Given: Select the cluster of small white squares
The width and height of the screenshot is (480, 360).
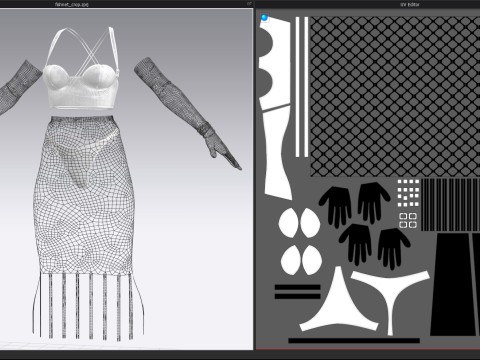Looking at the screenshot, I should click(408, 193).
